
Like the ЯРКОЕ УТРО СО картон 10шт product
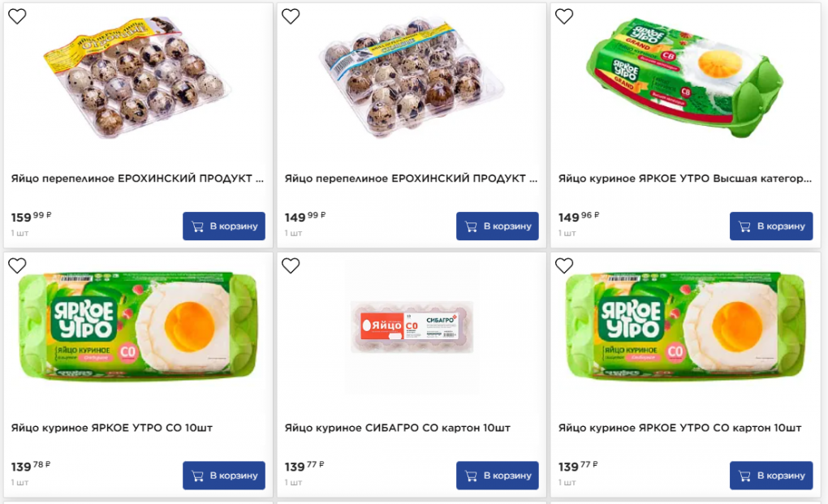tap(564, 265)
